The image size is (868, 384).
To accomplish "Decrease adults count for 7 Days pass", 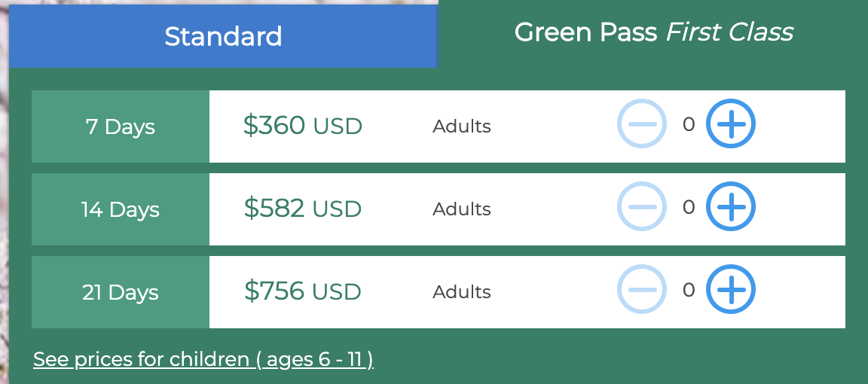I will (642, 123).
